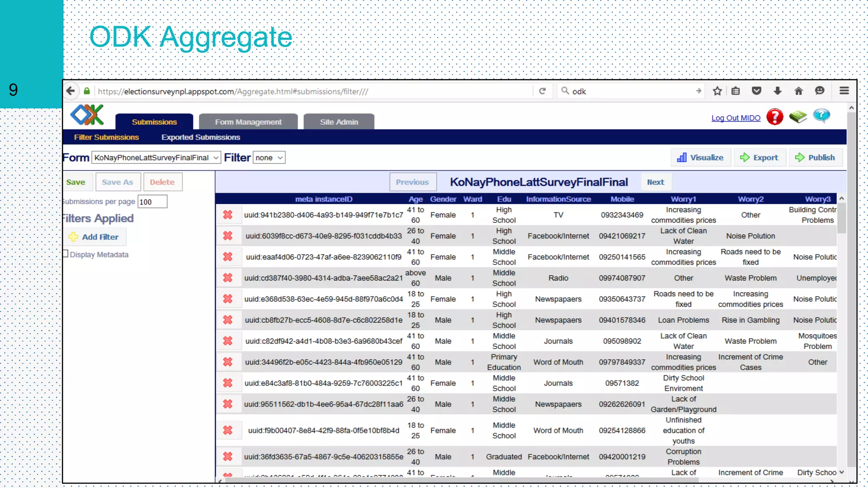868x488 pixels.
Task: Click the Worry1 column header
Action: (684, 199)
